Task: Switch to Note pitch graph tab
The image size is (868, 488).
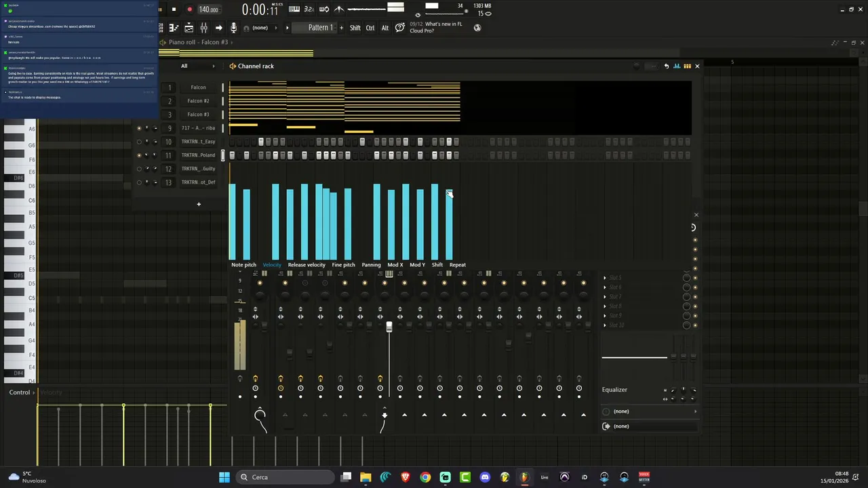Action: 243,265
